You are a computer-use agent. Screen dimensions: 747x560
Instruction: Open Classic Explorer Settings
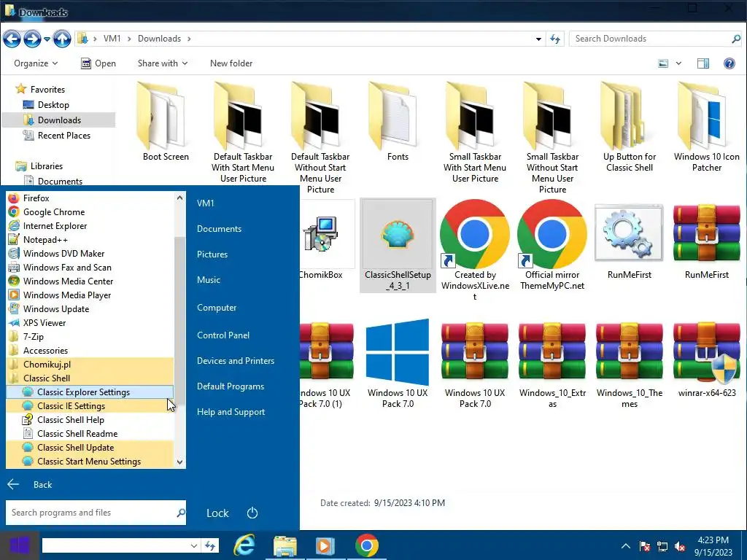click(90, 392)
